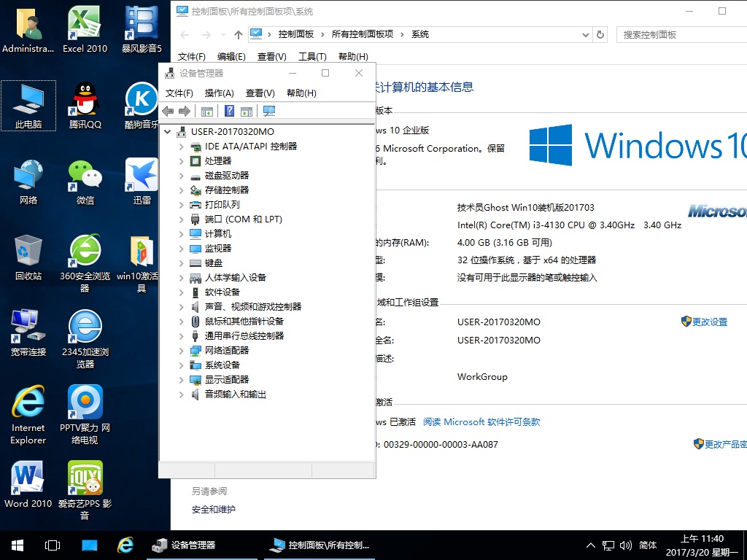Expand the 端口 (COM 和 LPT) node
Viewport: 747px width, 560px height.
tap(181, 219)
